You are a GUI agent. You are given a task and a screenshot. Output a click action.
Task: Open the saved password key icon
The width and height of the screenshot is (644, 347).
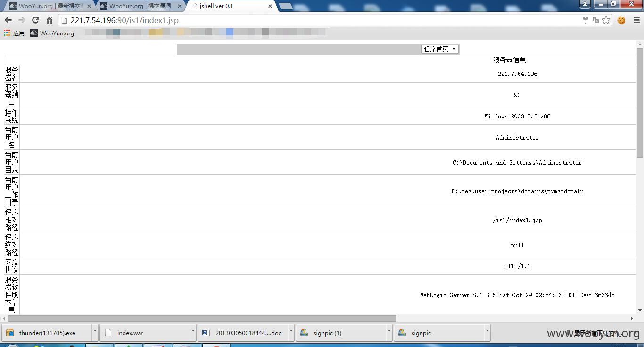[x=585, y=20]
